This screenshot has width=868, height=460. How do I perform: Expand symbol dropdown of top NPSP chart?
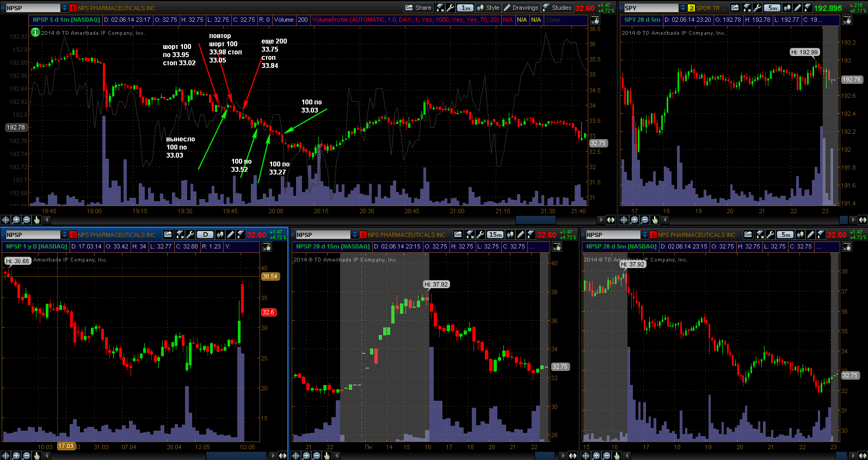click(65, 8)
